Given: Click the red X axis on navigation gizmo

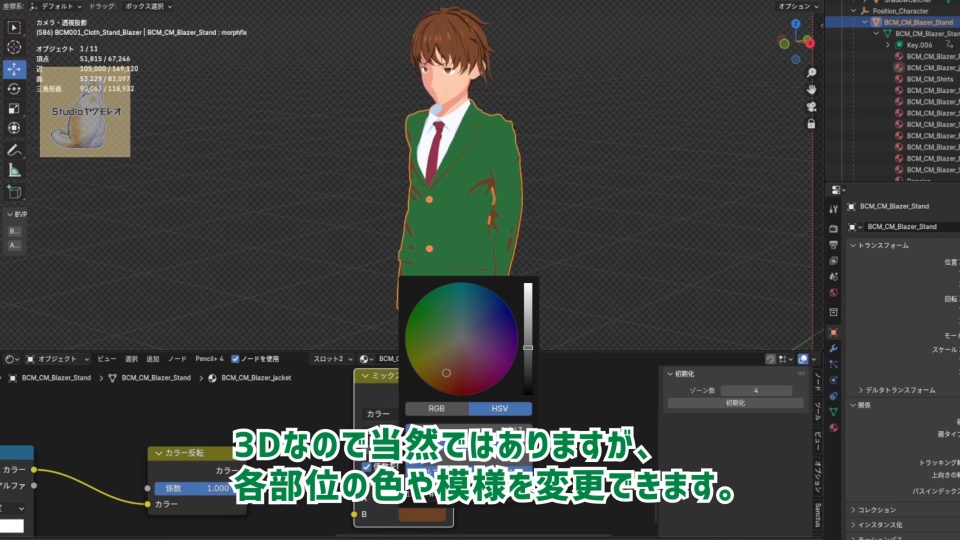Looking at the screenshot, I should 809,43.
